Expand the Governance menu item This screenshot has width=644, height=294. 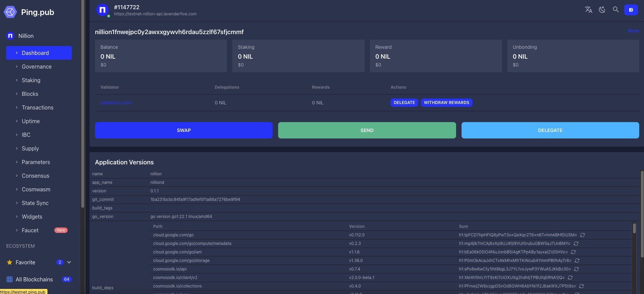pos(37,67)
